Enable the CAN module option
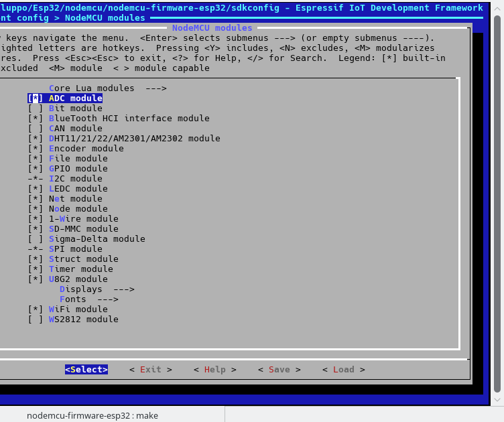504x422 pixels. pyautogui.click(x=36, y=129)
